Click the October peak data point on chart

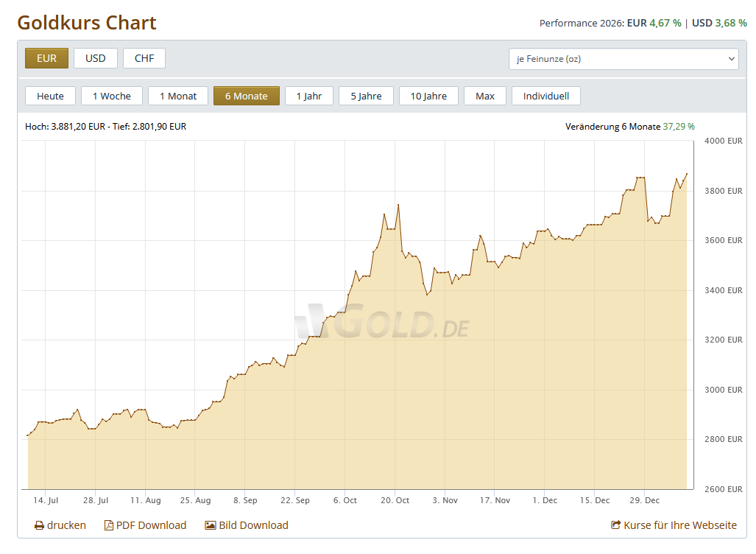coord(398,205)
